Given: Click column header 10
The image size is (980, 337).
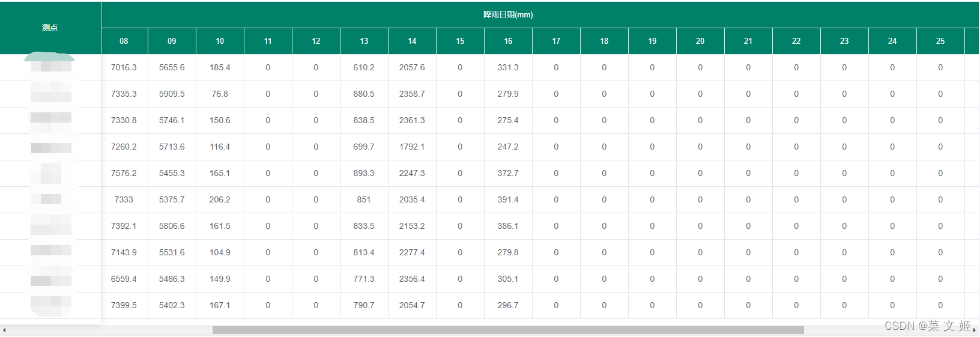Looking at the screenshot, I should 220,41.
